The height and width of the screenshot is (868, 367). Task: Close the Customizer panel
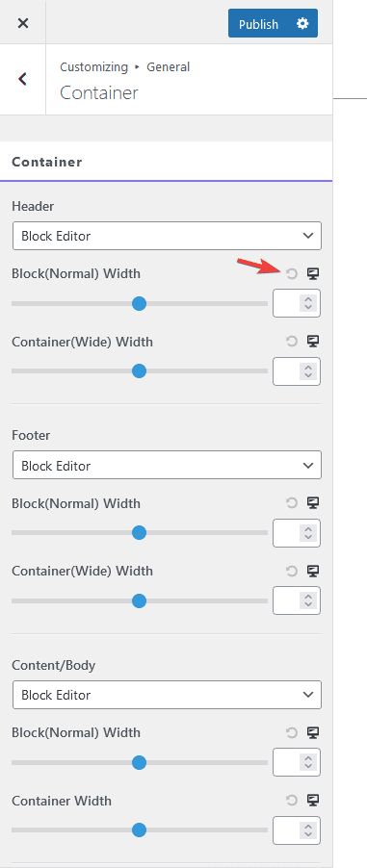23,23
